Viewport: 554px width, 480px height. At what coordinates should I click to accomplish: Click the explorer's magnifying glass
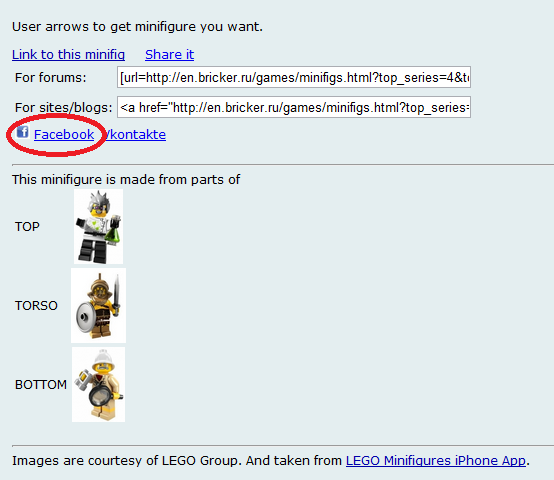(100, 395)
